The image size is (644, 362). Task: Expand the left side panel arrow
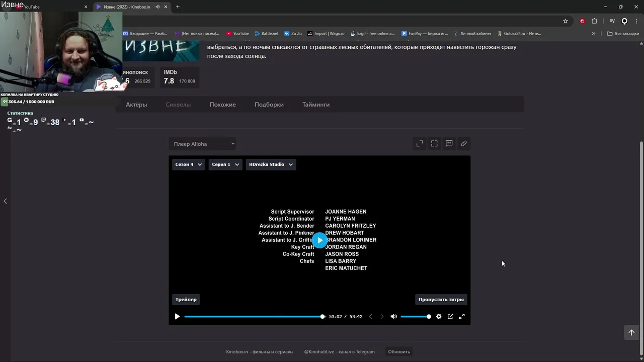5,201
